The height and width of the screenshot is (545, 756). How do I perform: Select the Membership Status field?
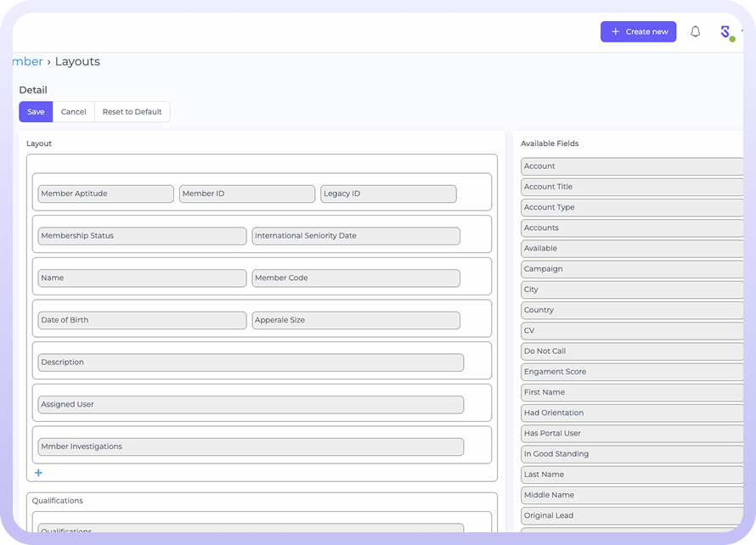pyautogui.click(x=142, y=236)
